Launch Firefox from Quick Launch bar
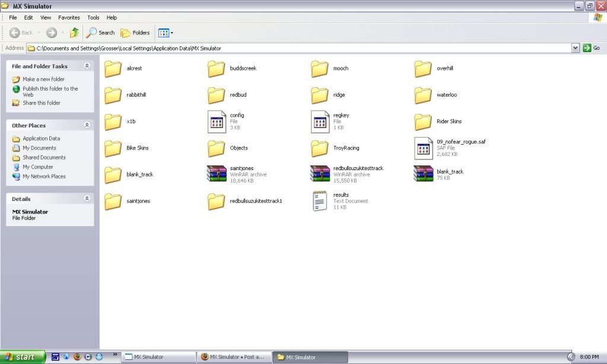This screenshot has width=607, height=364. pos(77,357)
